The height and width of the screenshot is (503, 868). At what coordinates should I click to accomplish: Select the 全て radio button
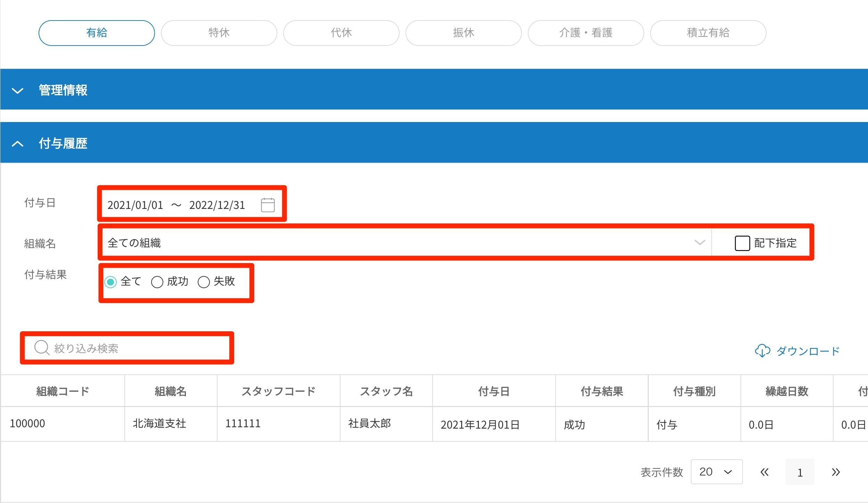pos(111,282)
